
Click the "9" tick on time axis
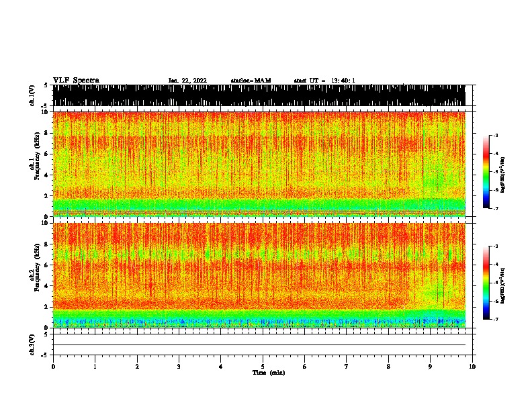[x=430, y=367]
